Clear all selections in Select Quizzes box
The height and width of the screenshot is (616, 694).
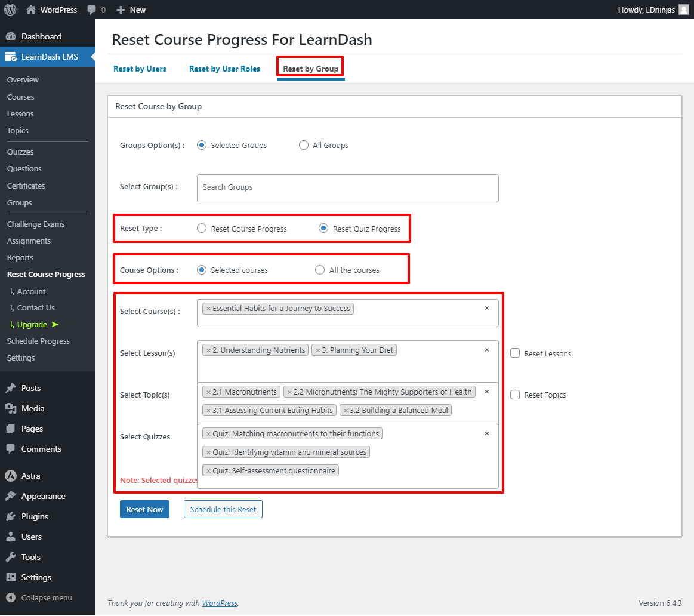click(x=487, y=434)
